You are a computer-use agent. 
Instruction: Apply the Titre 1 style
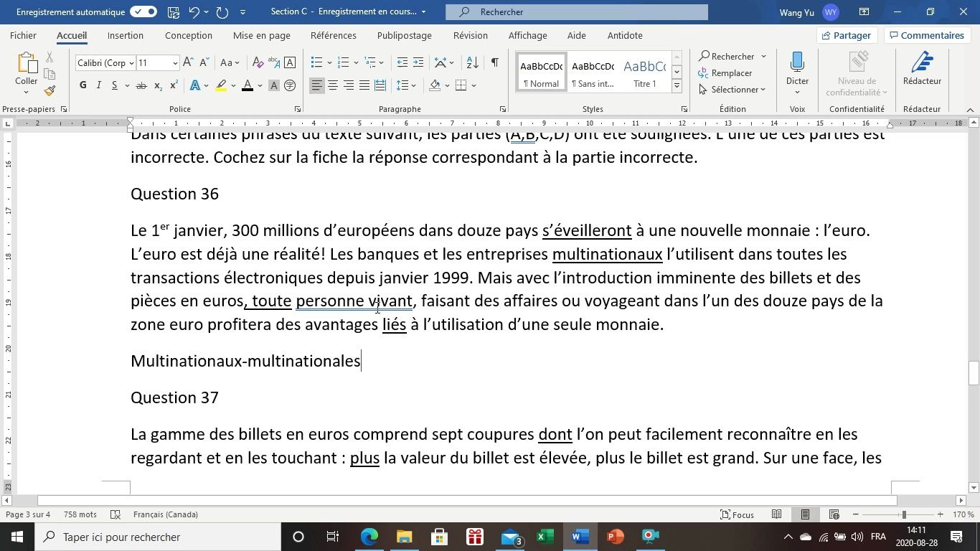(x=644, y=72)
